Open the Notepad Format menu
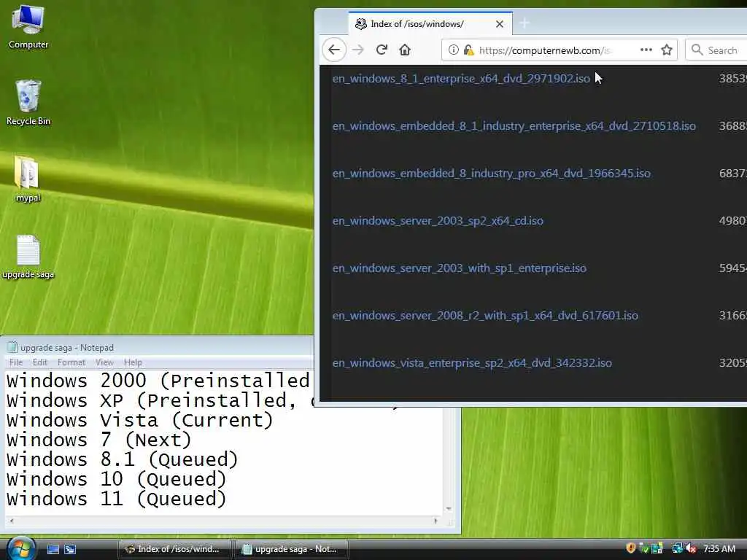Image resolution: width=747 pixels, height=560 pixels. tap(71, 362)
